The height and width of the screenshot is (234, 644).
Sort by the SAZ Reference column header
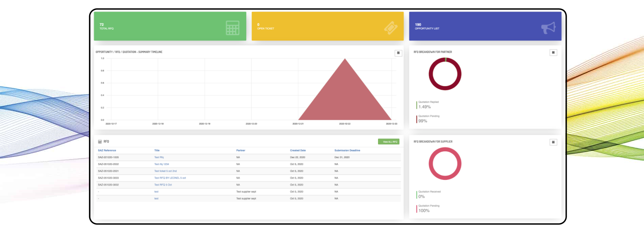point(107,150)
